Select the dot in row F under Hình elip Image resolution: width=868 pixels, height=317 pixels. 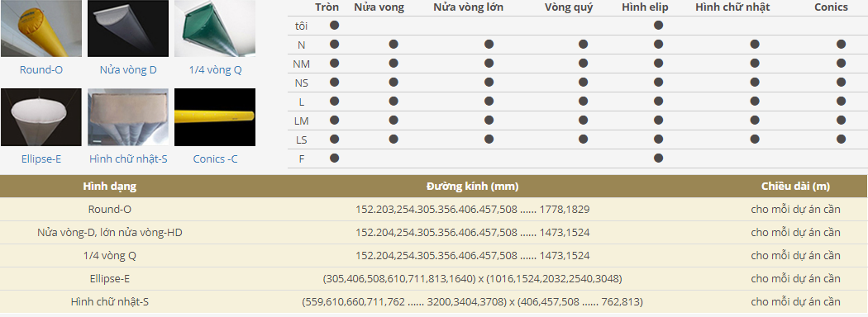pyautogui.click(x=658, y=158)
